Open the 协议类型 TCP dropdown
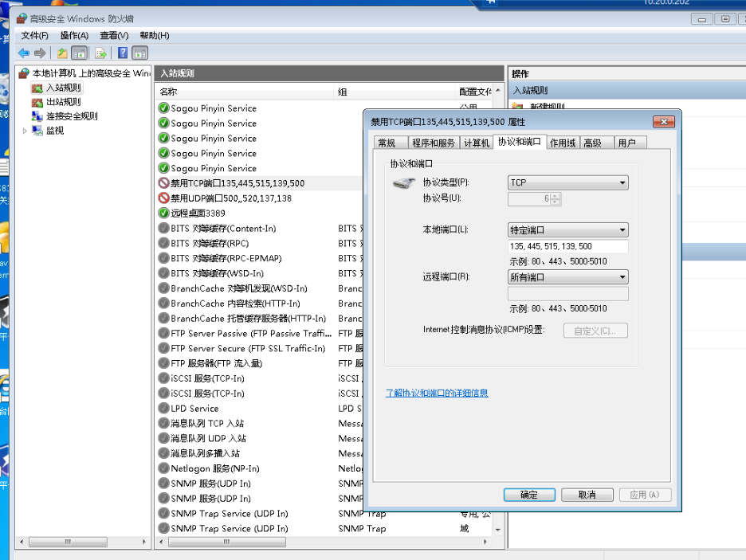Screen dimensions: 746x560 click(568, 182)
